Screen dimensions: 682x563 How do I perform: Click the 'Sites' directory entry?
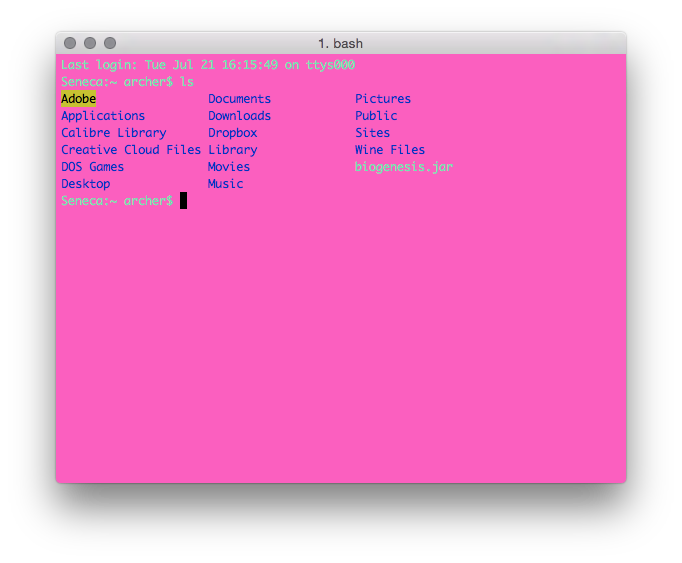[x=372, y=133]
